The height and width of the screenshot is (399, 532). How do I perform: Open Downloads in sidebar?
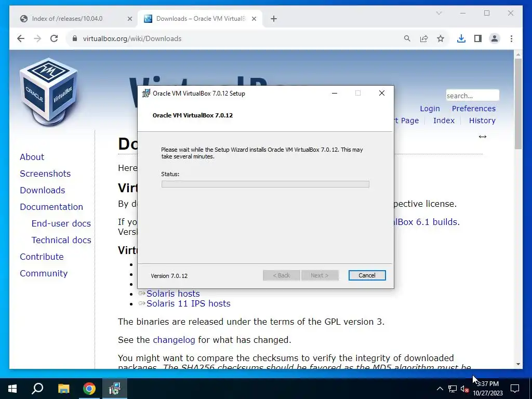(43, 190)
